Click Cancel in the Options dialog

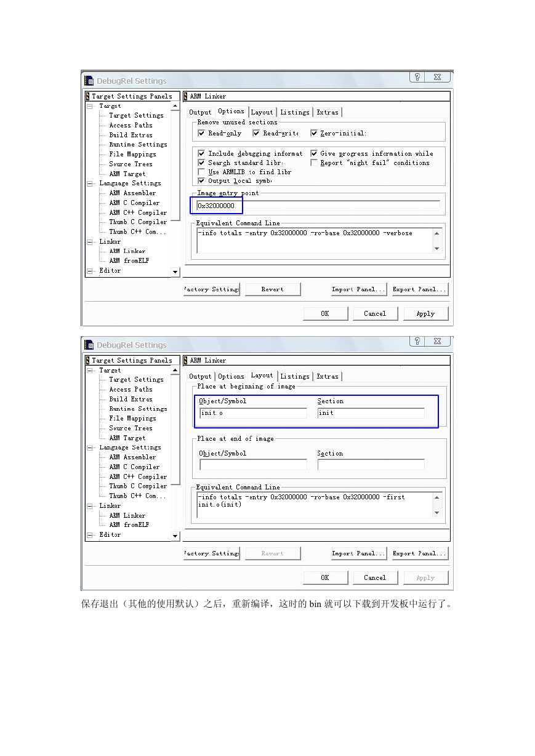tap(375, 313)
